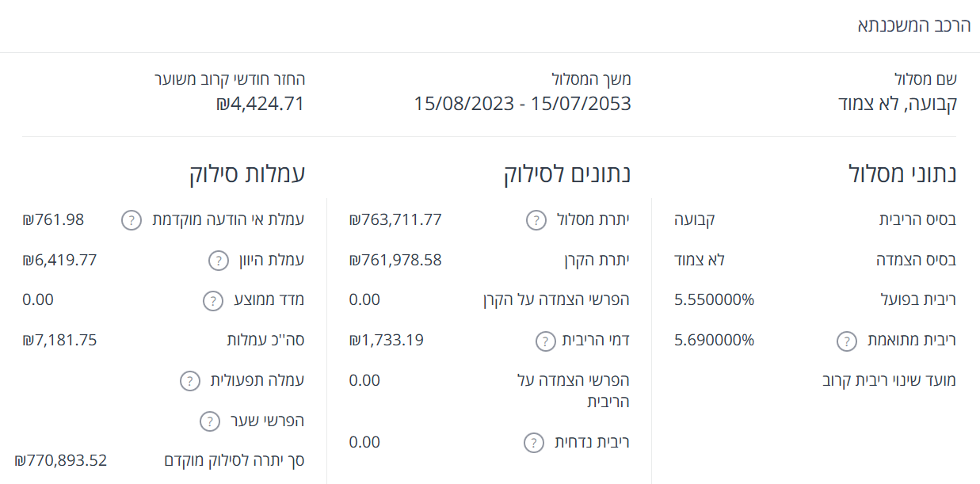The image size is (980, 484).
Task: Click the tooltip icon next to עמלה תפעולית
Action: point(188,380)
